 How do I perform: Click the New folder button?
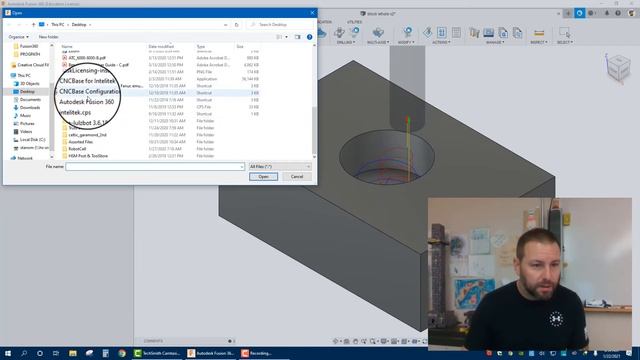pyautogui.click(x=48, y=37)
